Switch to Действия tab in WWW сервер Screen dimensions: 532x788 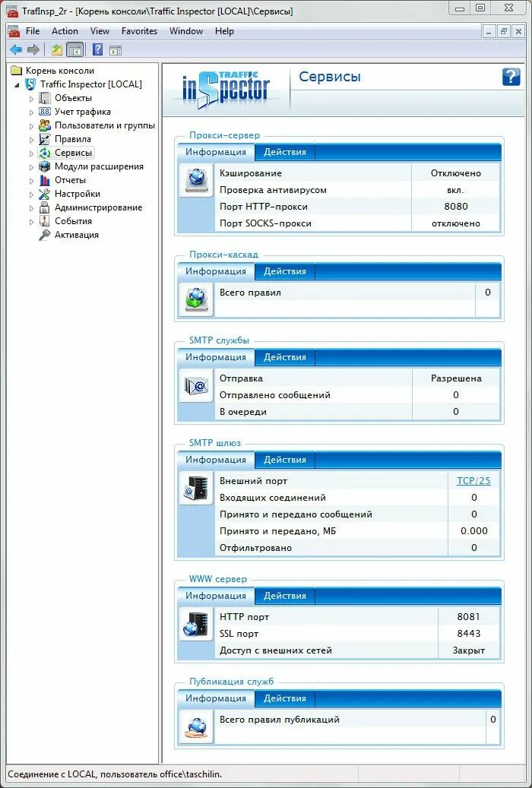(284, 596)
